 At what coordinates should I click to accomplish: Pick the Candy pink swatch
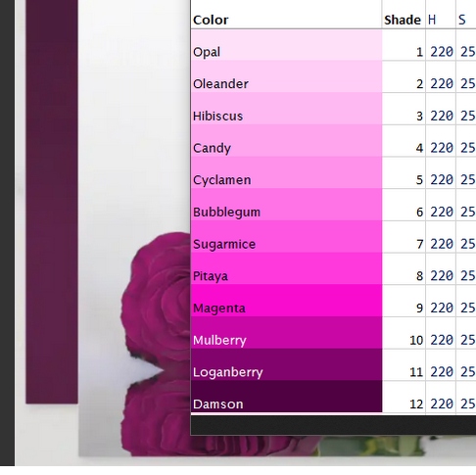coord(286,140)
